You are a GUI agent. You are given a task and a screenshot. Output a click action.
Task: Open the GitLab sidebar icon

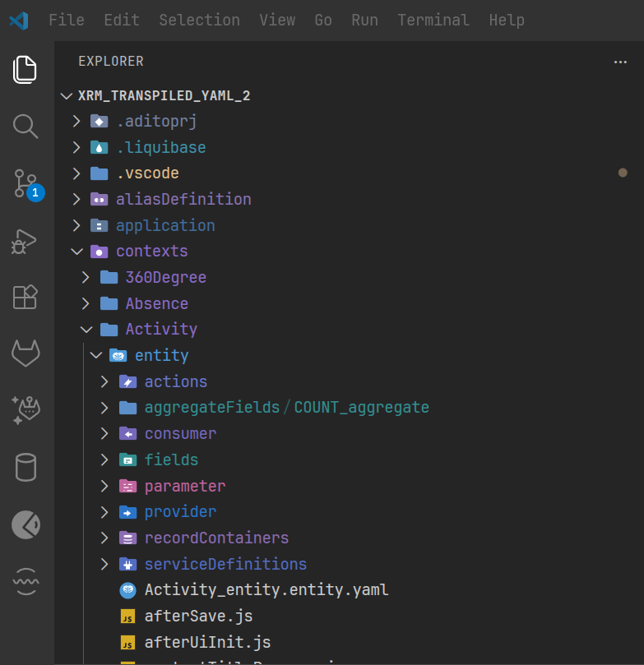[x=25, y=353]
